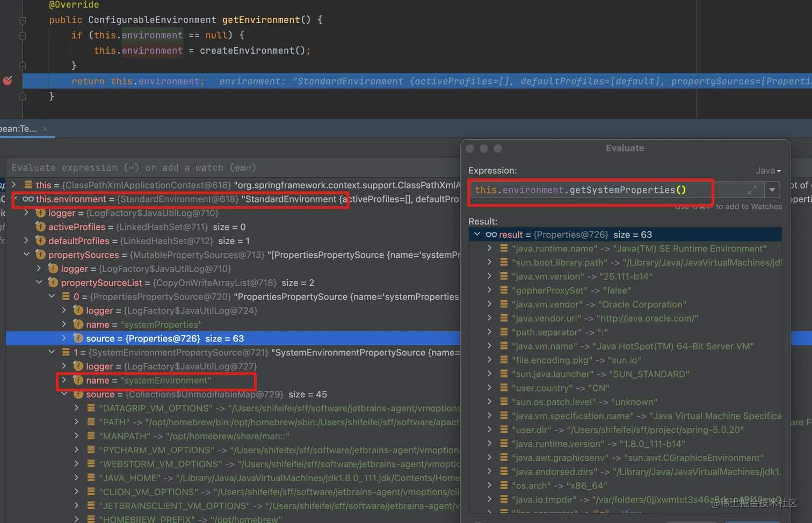Select "java.runtime.version" result row

click(625, 444)
